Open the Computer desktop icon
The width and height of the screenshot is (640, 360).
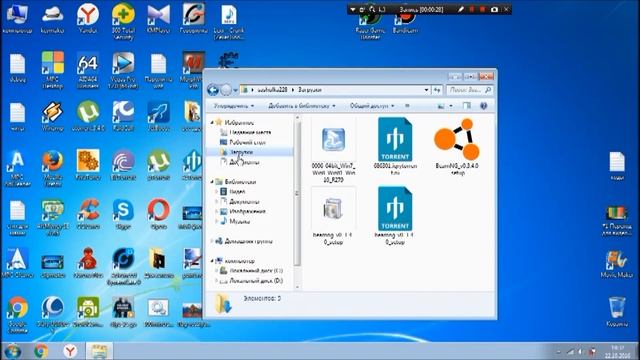click(x=17, y=18)
